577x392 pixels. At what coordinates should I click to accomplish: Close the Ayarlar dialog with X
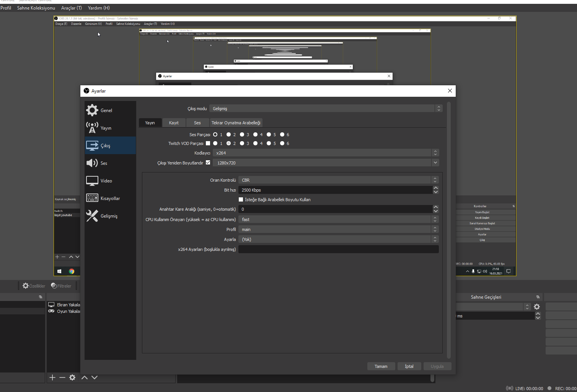450,91
